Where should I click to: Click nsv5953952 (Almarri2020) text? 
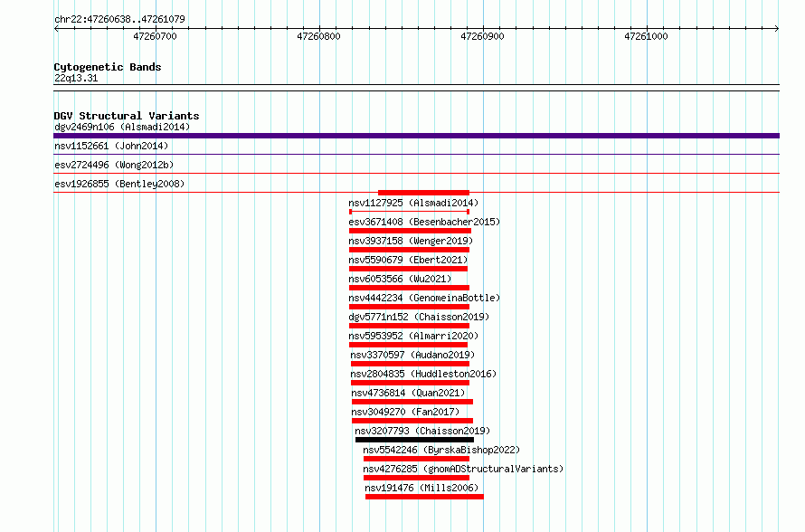(x=413, y=336)
